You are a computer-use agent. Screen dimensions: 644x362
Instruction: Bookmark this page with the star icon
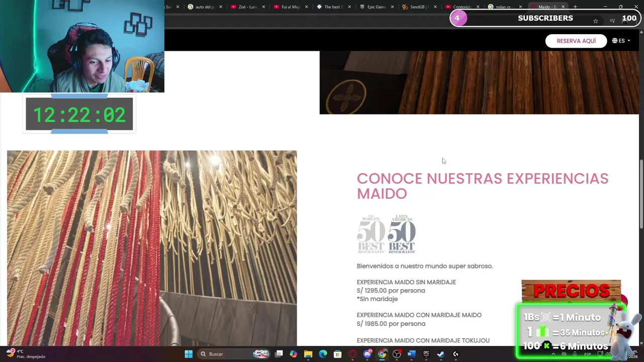tap(596, 21)
